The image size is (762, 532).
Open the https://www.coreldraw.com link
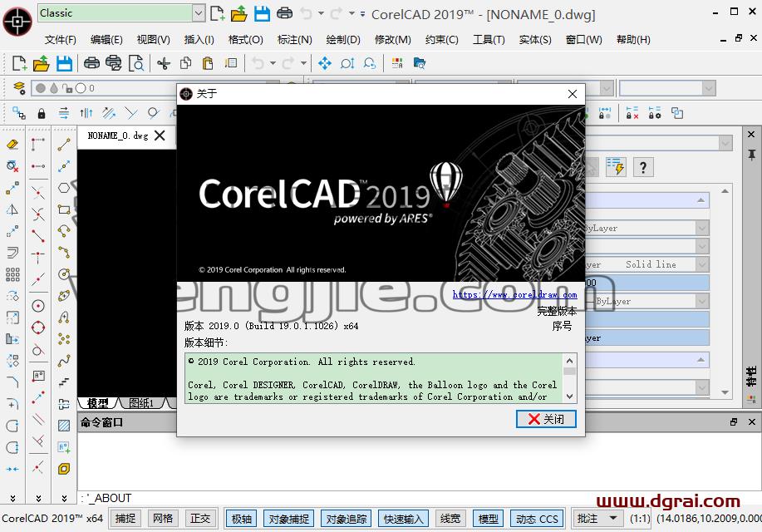pos(514,295)
